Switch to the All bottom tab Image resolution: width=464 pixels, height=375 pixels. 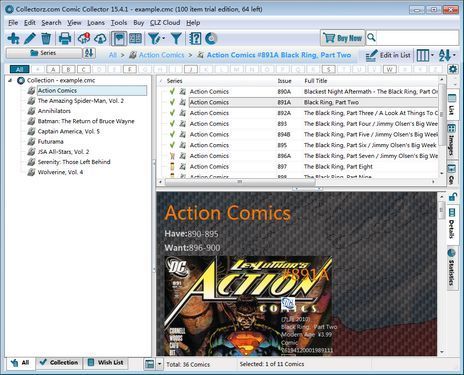[20, 363]
